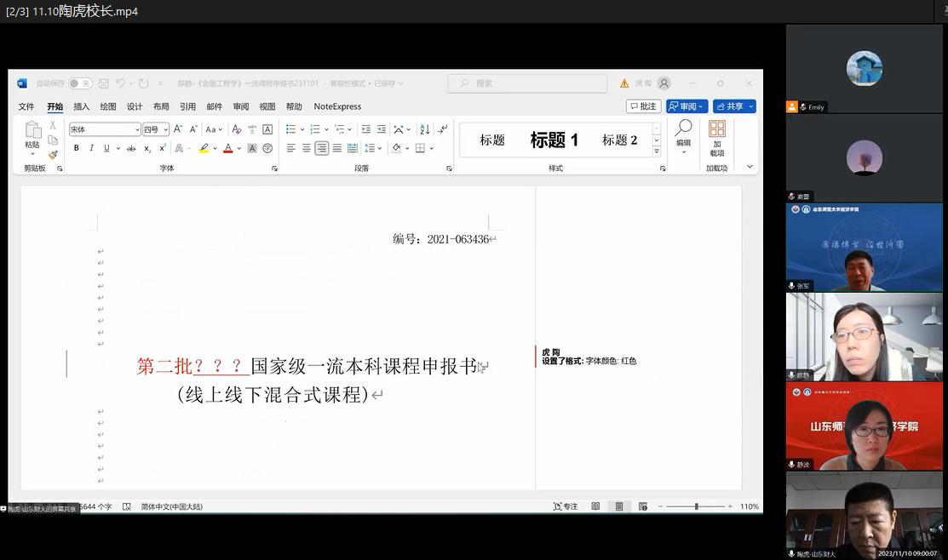Toggle the superscript button
The height and width of the screenshot is (560, 948).
tap(162, 148)
